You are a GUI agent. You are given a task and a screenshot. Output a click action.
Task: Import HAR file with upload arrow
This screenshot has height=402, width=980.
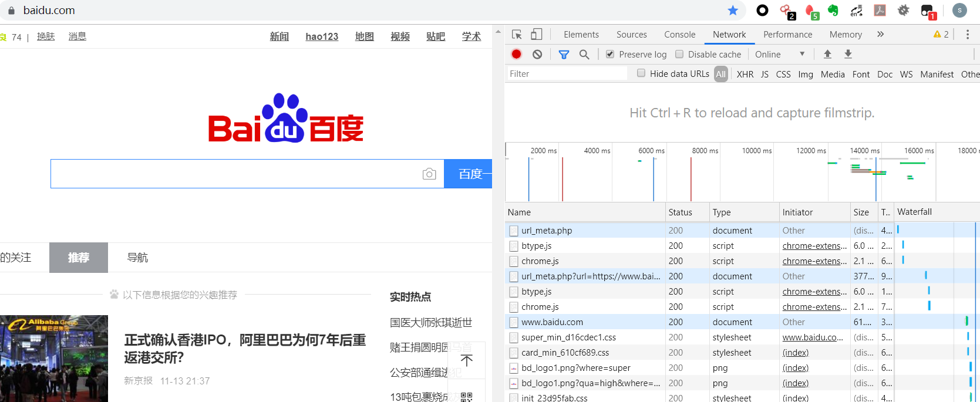click(827, 54)
